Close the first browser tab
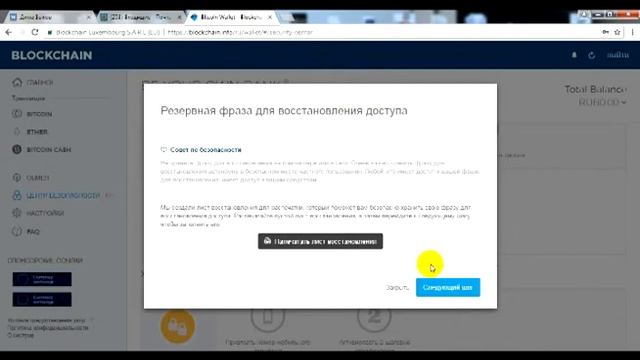The height and width of the screenshot is (360, 640). point(89,18)
